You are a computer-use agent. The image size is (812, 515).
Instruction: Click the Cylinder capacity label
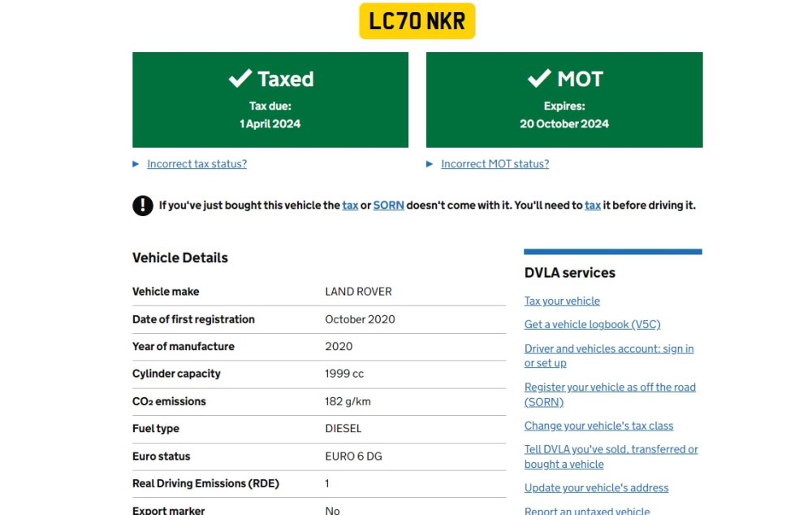click(x=176, y=374)
